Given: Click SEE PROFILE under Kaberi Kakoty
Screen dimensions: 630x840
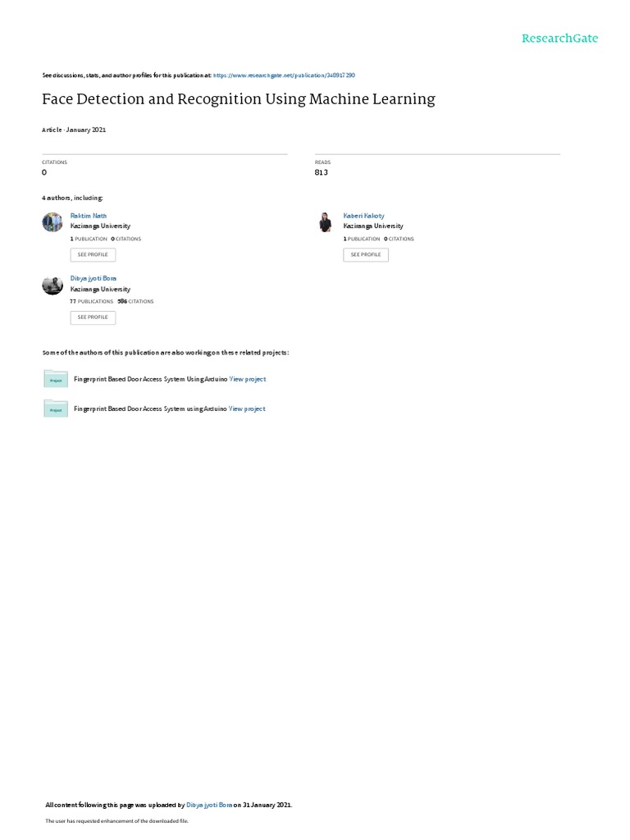Looking at the screenshot, I should pyautogui.click(x=366, y=255).
